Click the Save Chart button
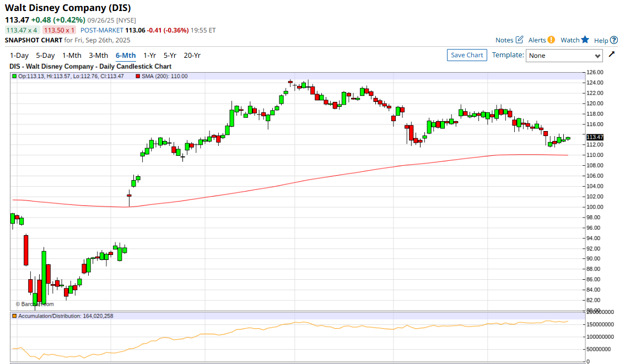625x364 pixels. pos(467,56)
